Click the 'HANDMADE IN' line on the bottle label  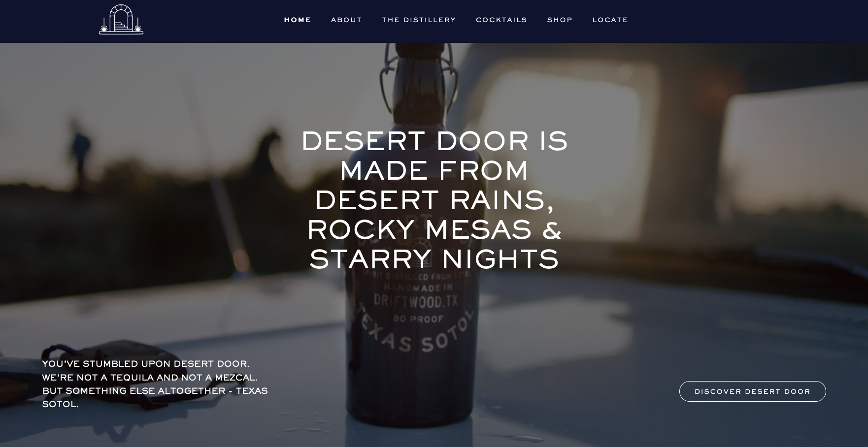click(418, 287)
